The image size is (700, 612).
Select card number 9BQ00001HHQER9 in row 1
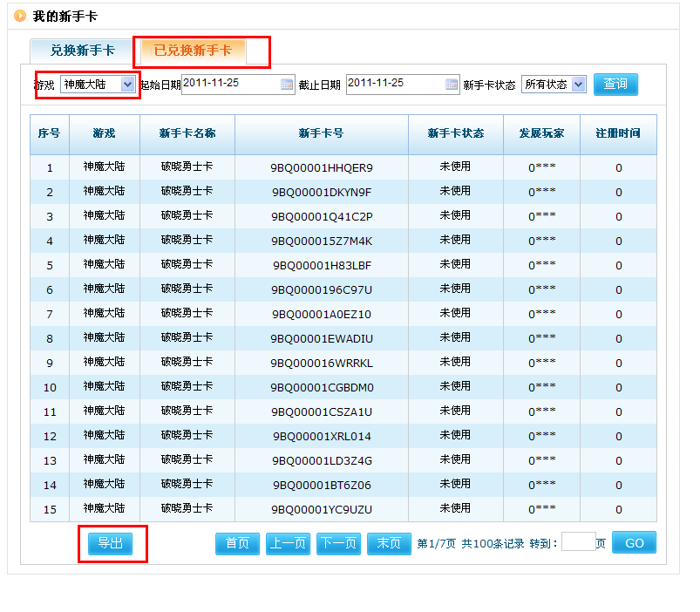[x=321, y=167]
